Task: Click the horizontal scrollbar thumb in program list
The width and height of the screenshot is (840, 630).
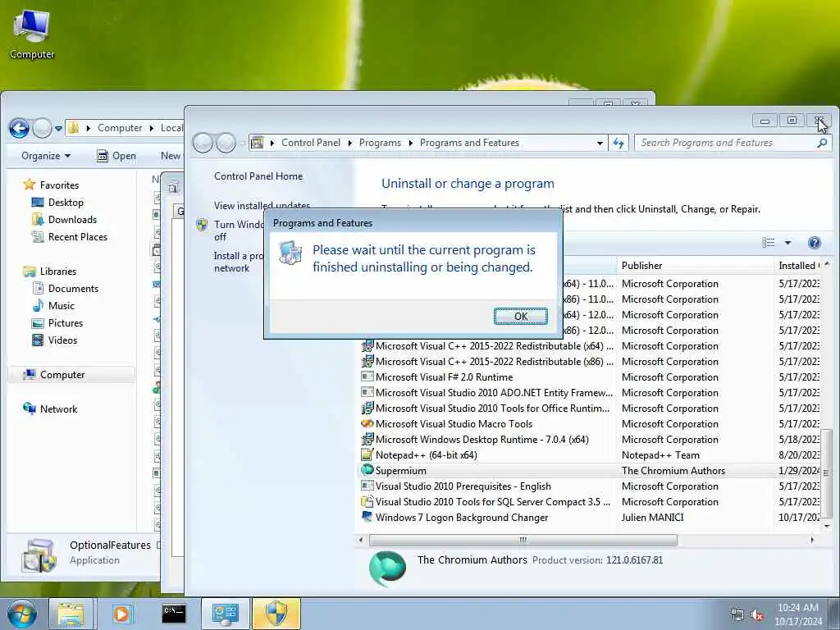Action: pos(523,540)
